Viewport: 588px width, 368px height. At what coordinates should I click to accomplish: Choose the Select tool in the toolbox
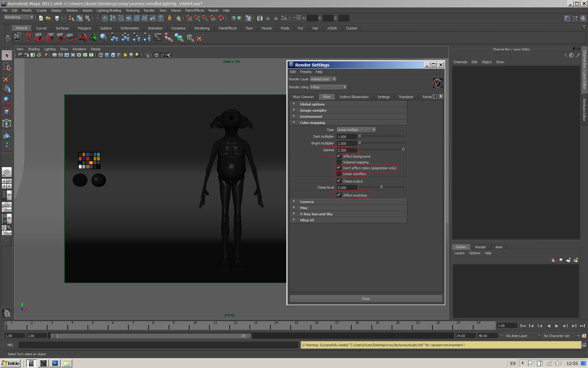(x=7, y=56)
